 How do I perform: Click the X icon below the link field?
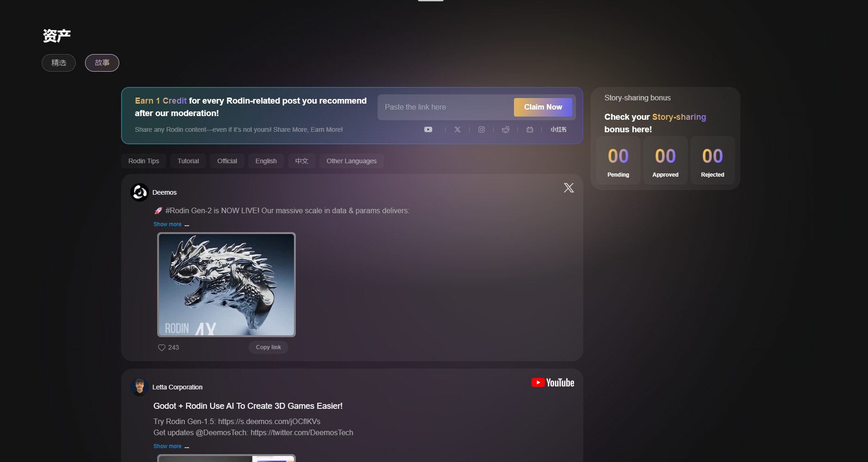(x=457, y=129)
